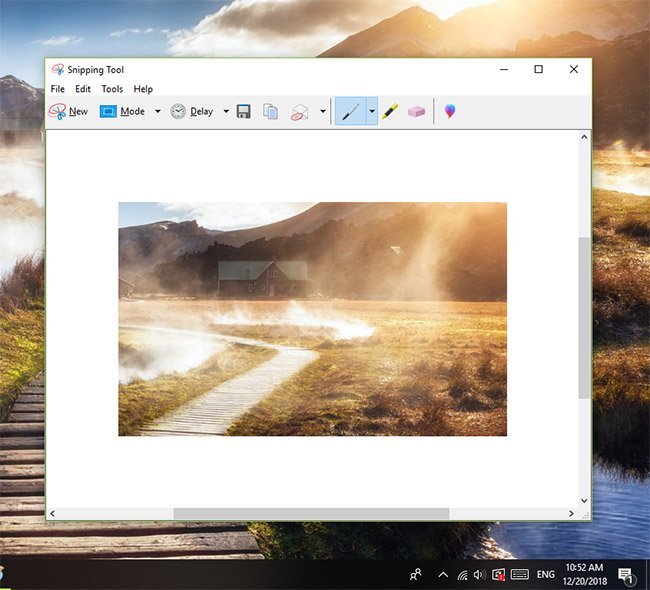650x590 pixels.
Task: Click the Mode button
Action: click(122, 112)
